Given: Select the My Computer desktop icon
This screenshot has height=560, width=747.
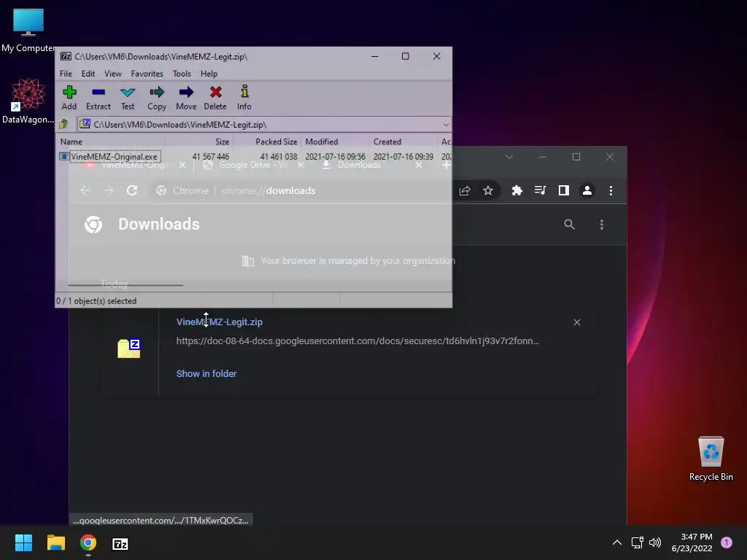Looking at the screenshot, I should click(x=28, y=30).
